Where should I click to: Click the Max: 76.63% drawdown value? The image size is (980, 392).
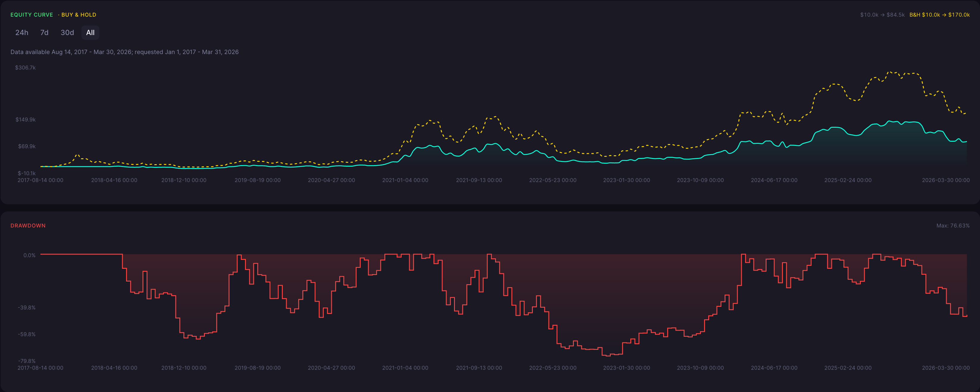click(x=953, y=226)
